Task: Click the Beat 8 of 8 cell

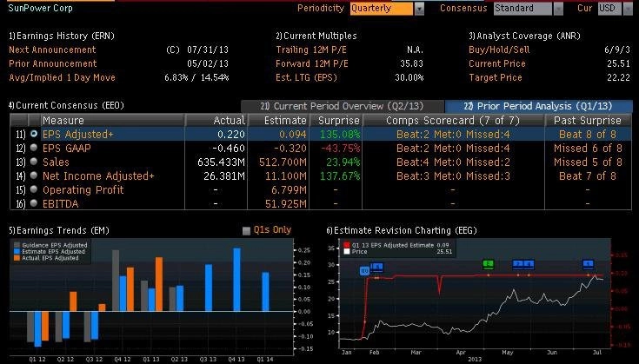Action: 588,134
